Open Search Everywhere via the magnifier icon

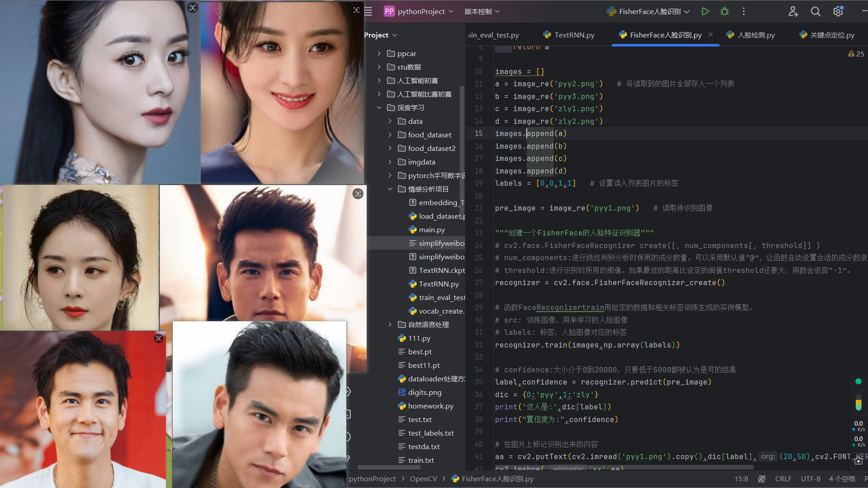click(x=815, y=12)
